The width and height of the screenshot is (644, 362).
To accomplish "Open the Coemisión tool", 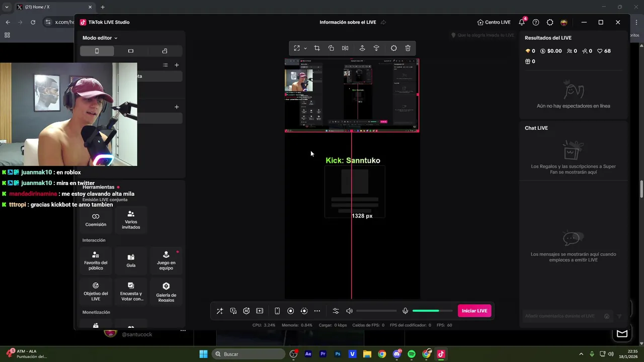I will coord(96,220).
